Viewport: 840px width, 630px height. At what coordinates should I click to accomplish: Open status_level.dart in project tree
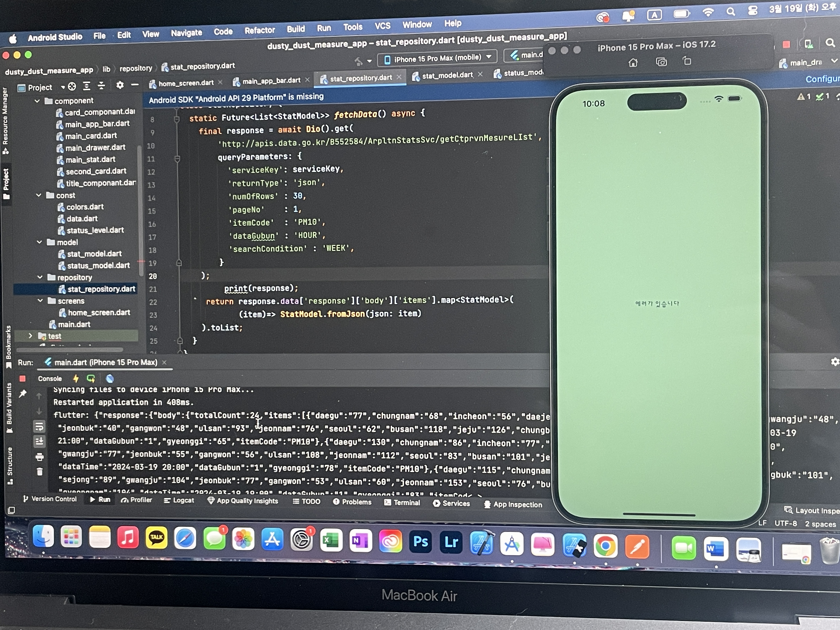95,230
